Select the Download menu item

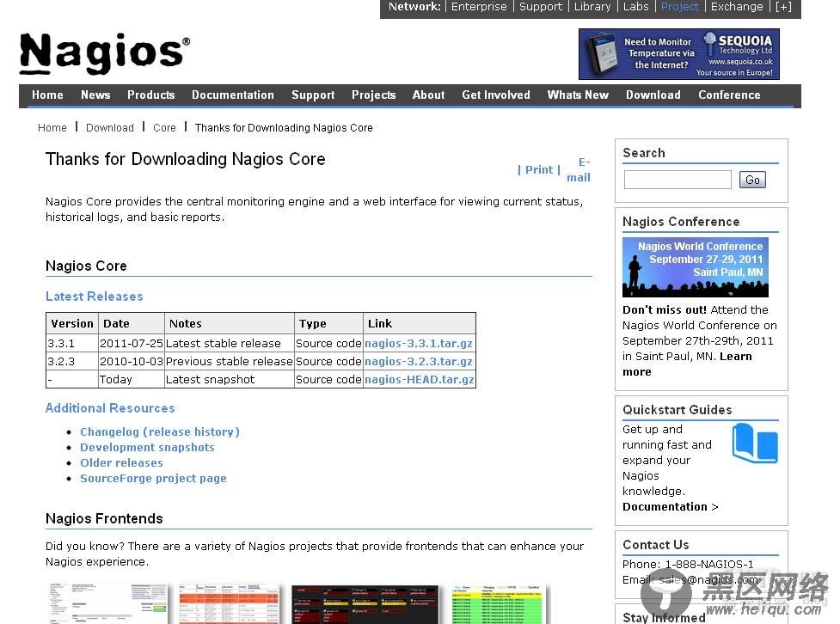[653, 95]
